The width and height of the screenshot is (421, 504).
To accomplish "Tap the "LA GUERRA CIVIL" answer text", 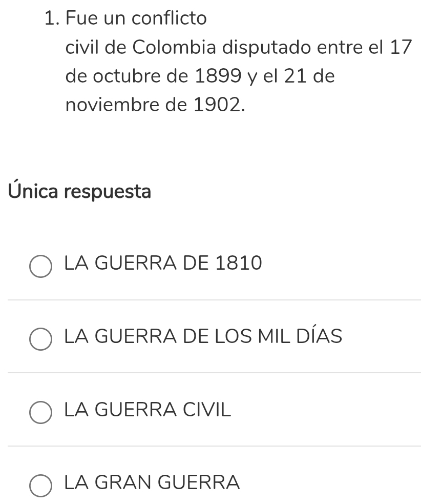I will click(x=148, y=410).
